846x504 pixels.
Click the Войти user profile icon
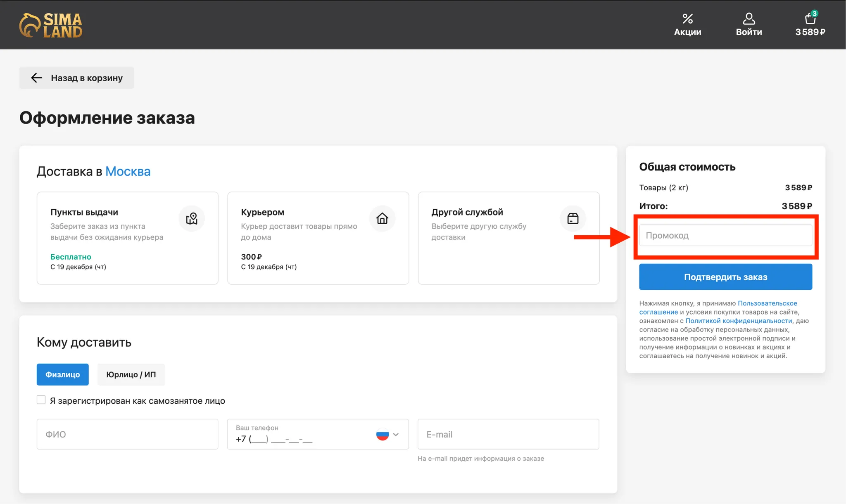tap(749, 19)
